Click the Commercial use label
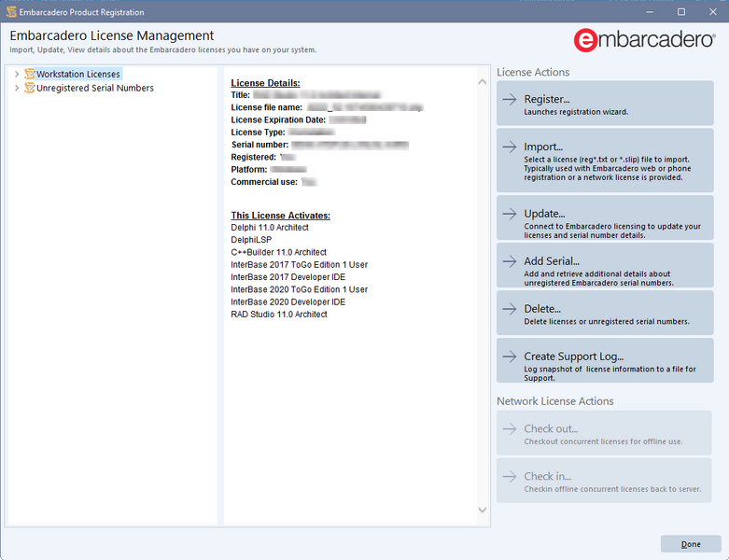 pyautogui.click(x=264, y=182)
